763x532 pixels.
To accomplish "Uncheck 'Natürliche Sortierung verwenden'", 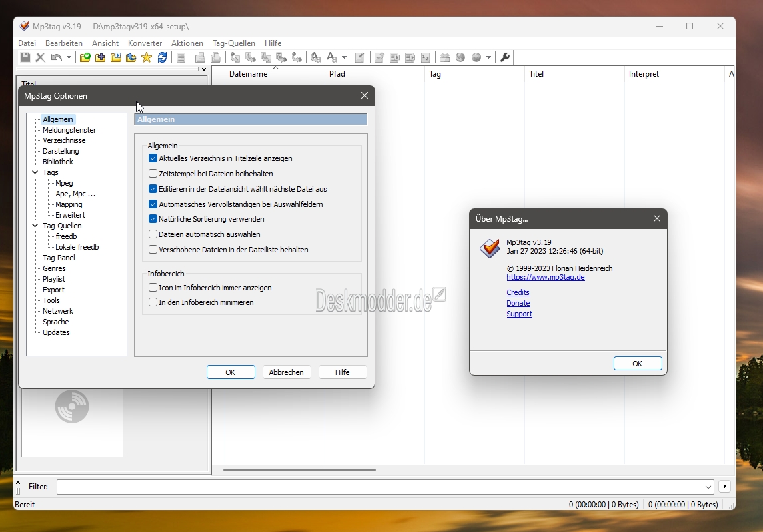I will point(153,219).
